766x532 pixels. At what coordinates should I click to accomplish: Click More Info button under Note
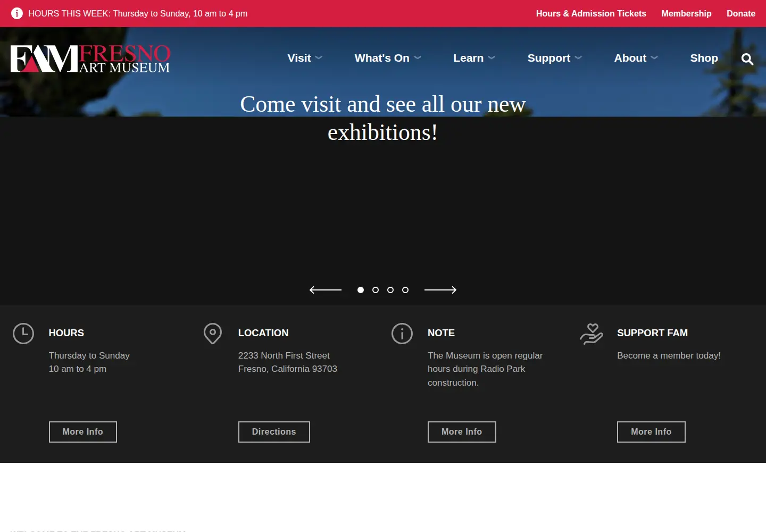(462, 432)
